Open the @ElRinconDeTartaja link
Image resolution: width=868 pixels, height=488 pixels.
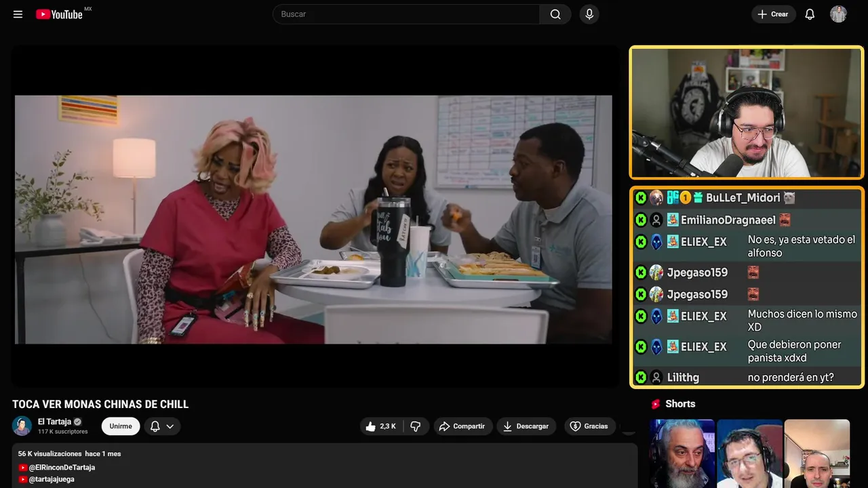[62, 468]
